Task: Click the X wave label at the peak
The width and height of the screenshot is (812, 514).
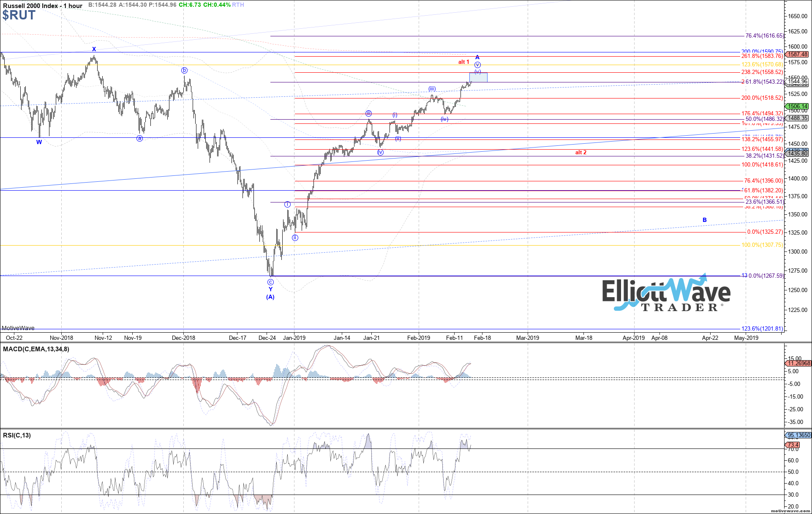Action: (94, 49)
